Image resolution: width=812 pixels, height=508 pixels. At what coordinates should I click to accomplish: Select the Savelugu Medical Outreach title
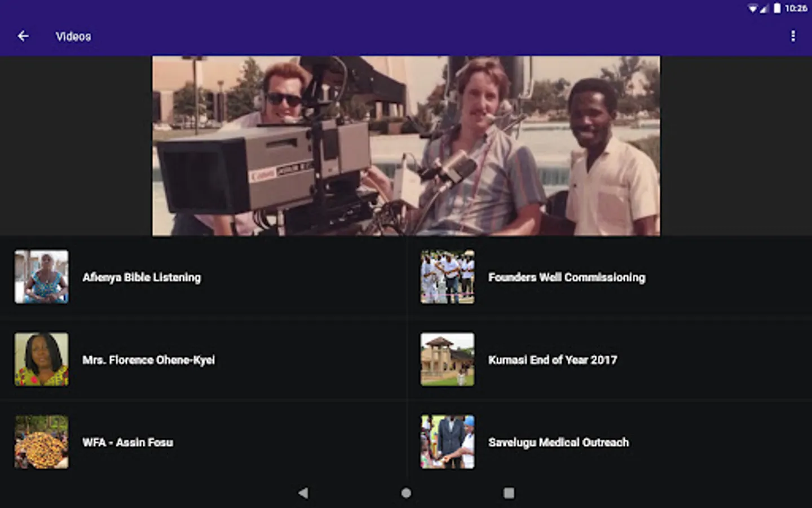[x=558, y=442]
